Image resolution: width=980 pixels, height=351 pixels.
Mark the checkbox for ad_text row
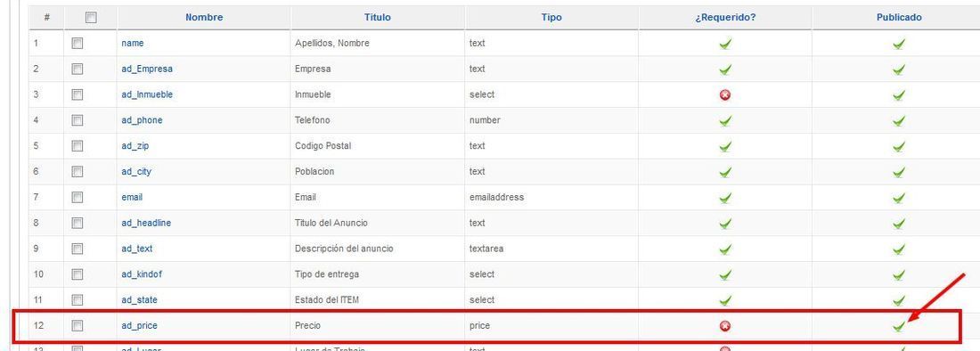(77, 249)
